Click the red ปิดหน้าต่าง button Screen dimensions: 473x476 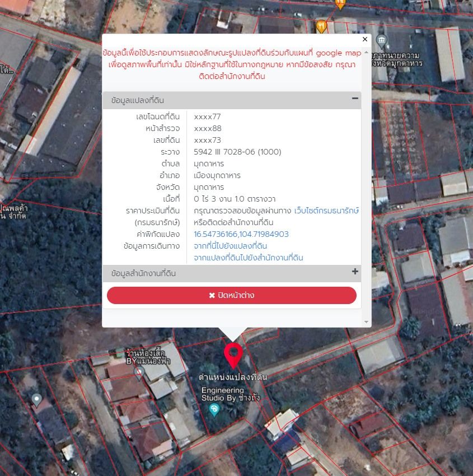tap(232, 295)
